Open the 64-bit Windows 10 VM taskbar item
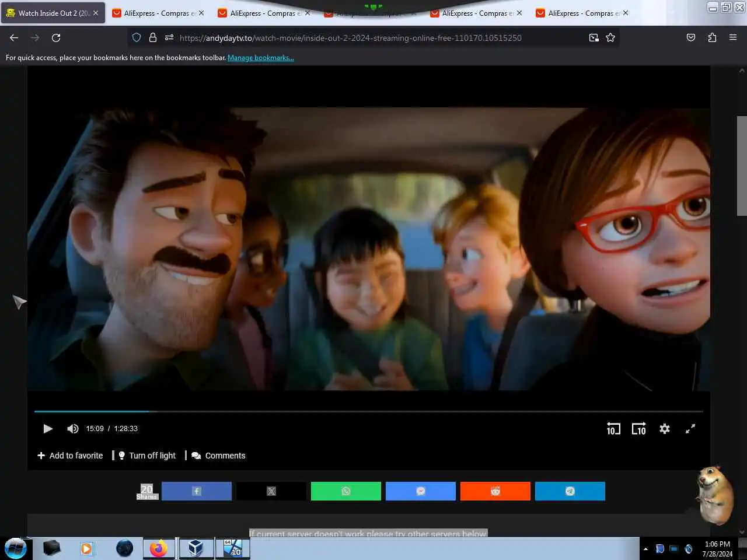The image size is (747, 560). [233, 548]
